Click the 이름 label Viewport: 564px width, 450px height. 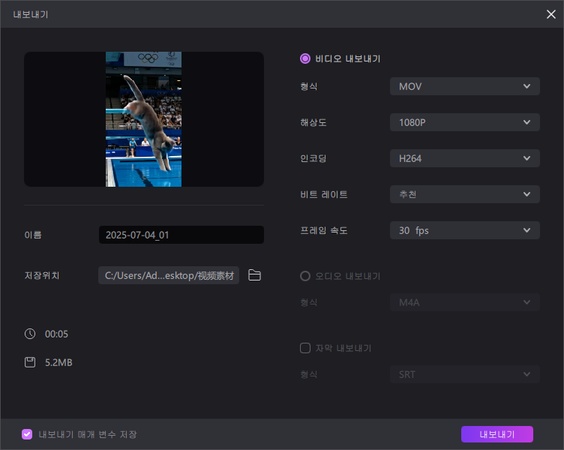point(33,235)
